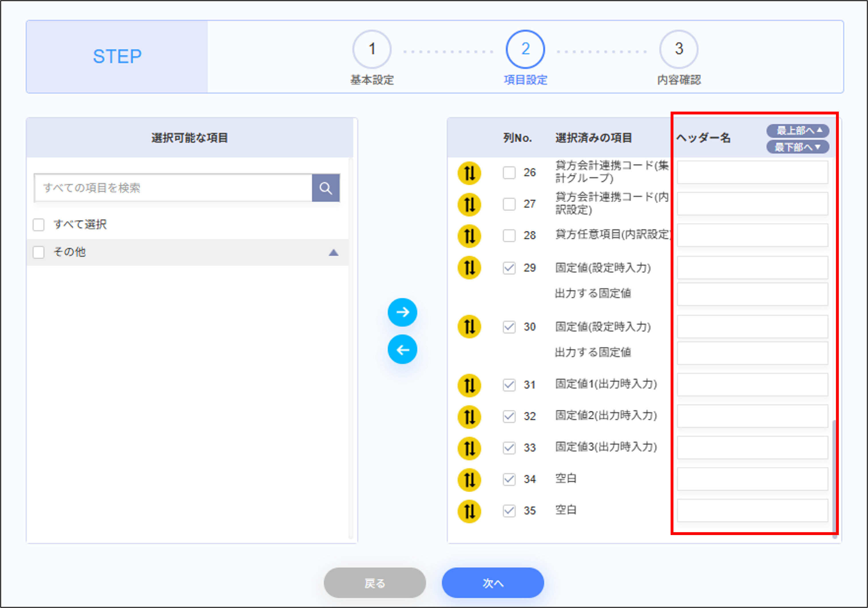Go to step 1 基本設定

click(372, 49)
